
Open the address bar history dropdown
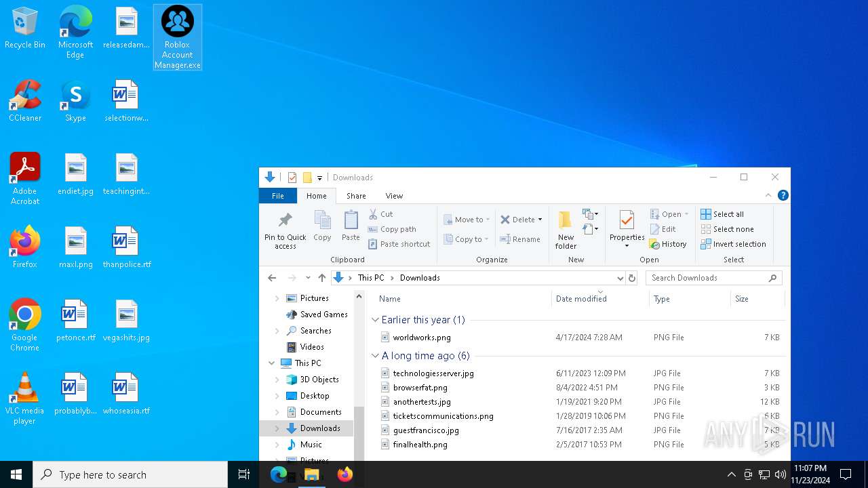[x=620, y=278]
